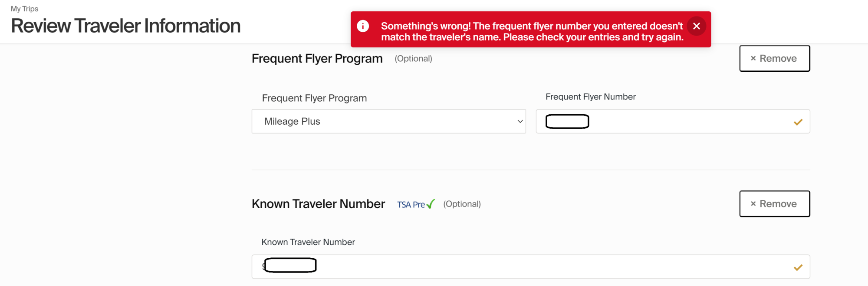Image resolution: width=868 pixels, height=286 pixels.
Task: Go back to My Trips
Action: pos(24,9)
